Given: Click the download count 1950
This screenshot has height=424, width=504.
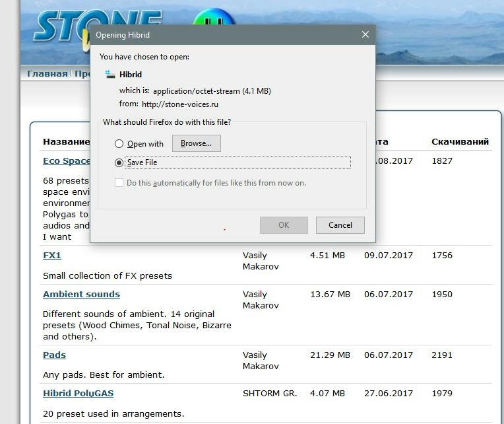Looking at the screenshot, I should [x=442, y=295].
